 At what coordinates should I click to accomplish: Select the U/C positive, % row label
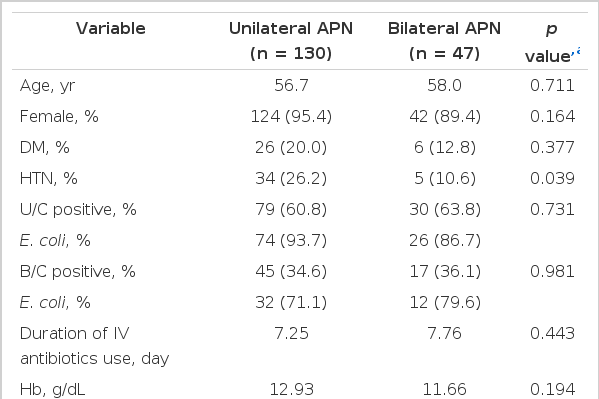78,209
